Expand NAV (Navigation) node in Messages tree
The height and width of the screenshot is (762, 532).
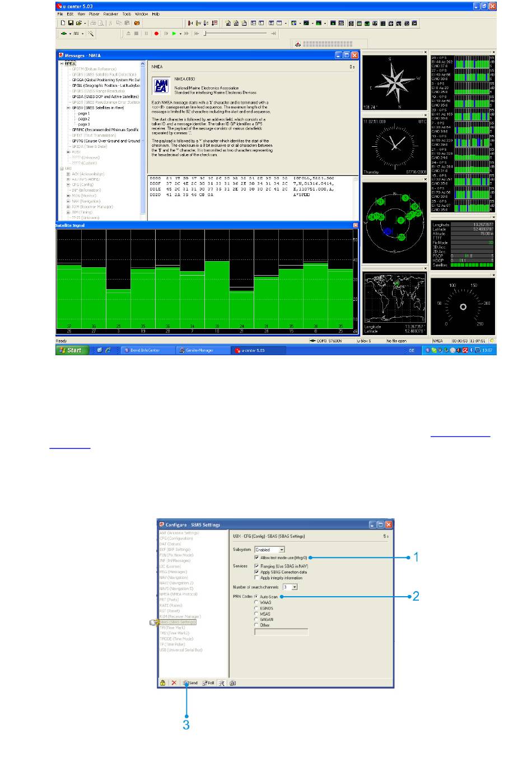[x=68, y=201]
